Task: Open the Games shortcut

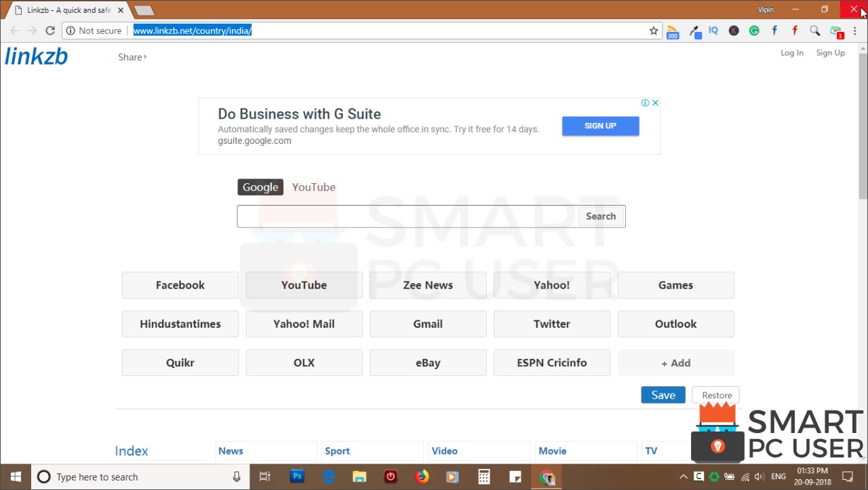Action: pyautogui.click(x=675, y=285)
